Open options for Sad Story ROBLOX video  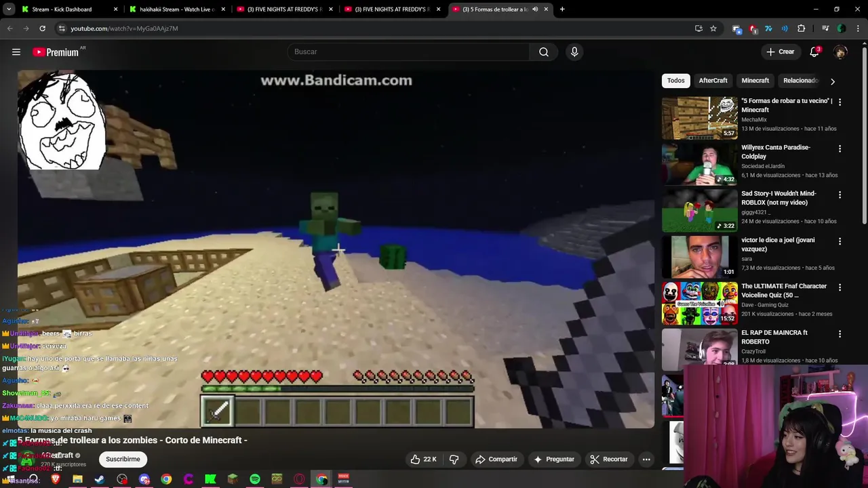(840, 195)
